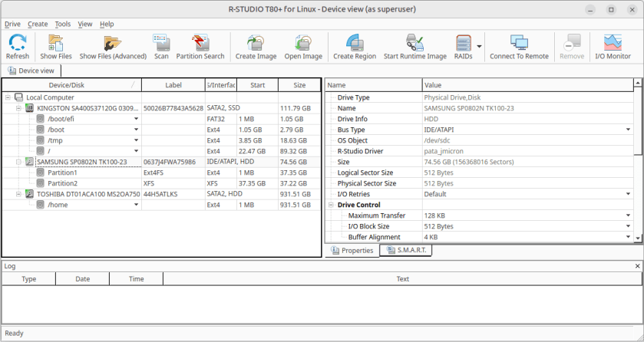Click the Refresh toolbar icon

click(x=18, y=43)
